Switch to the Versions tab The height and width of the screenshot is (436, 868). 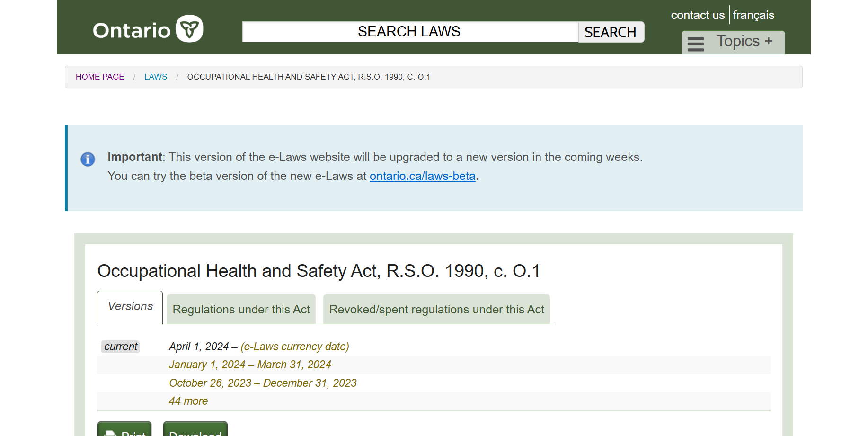click(129, 307)
